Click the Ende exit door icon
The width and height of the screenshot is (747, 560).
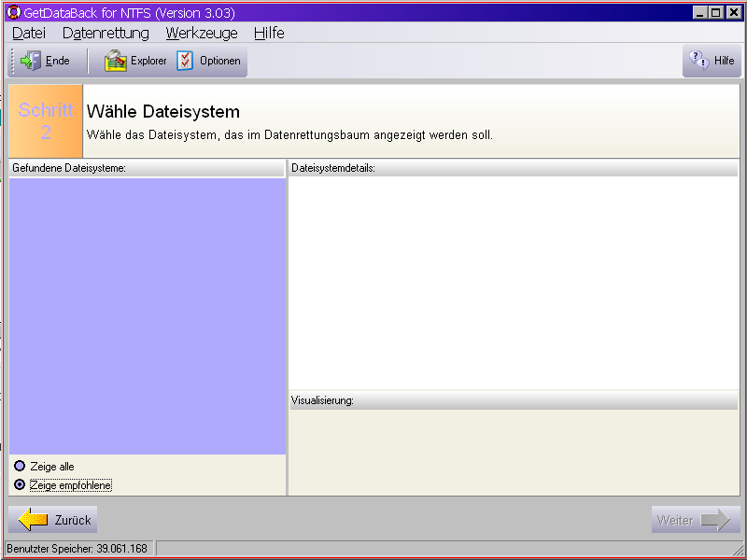31,61
